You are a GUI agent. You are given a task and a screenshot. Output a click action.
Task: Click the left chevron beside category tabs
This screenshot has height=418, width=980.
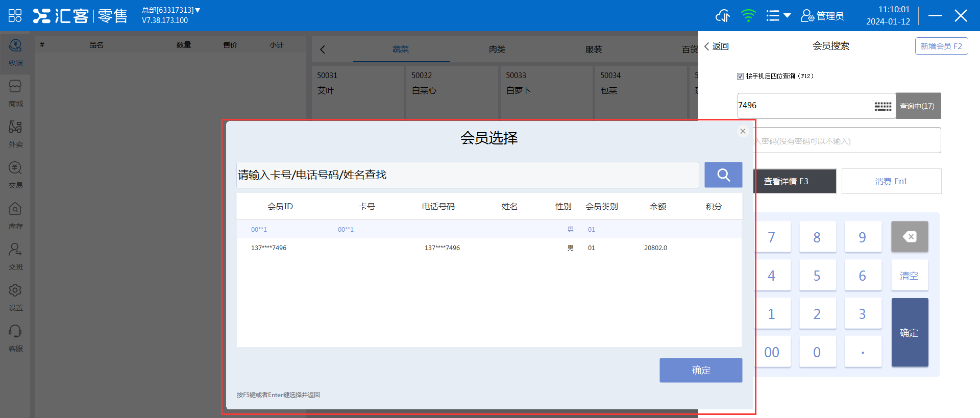323,50
